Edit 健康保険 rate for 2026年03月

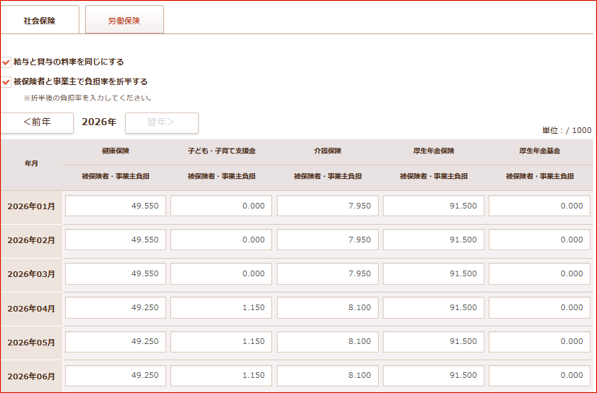115,273
